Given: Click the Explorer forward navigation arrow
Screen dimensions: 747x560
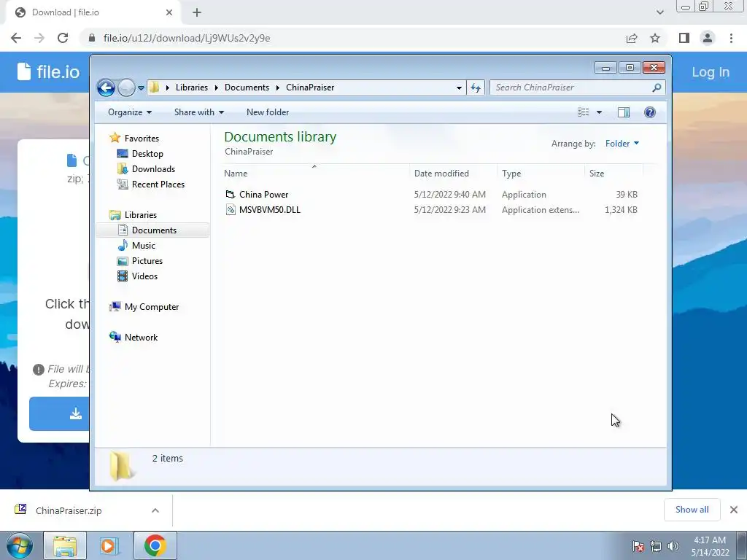Looking at the screenshot, I should 126,87.
